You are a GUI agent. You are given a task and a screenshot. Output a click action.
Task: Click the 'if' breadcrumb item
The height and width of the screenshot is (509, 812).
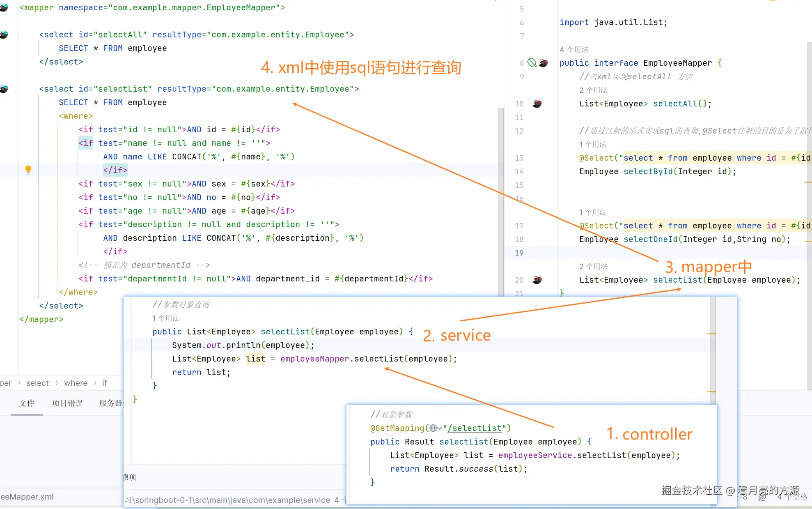(104, 383)
